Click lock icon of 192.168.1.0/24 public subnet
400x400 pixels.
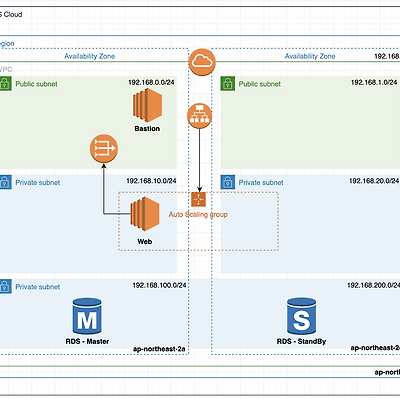(228, 83)
